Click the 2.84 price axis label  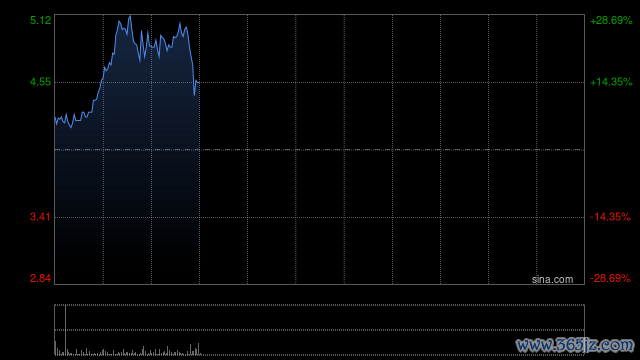[x=40, y=278]
